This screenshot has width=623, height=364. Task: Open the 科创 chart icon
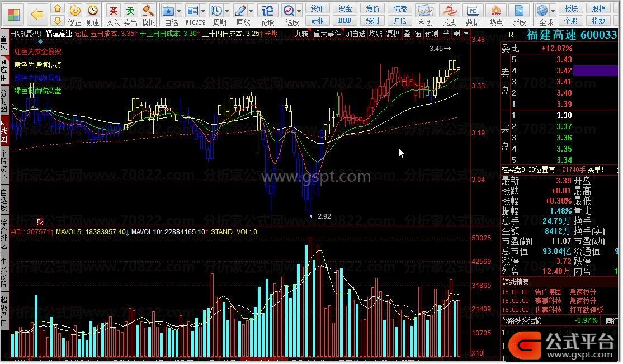tap(426, 11)
